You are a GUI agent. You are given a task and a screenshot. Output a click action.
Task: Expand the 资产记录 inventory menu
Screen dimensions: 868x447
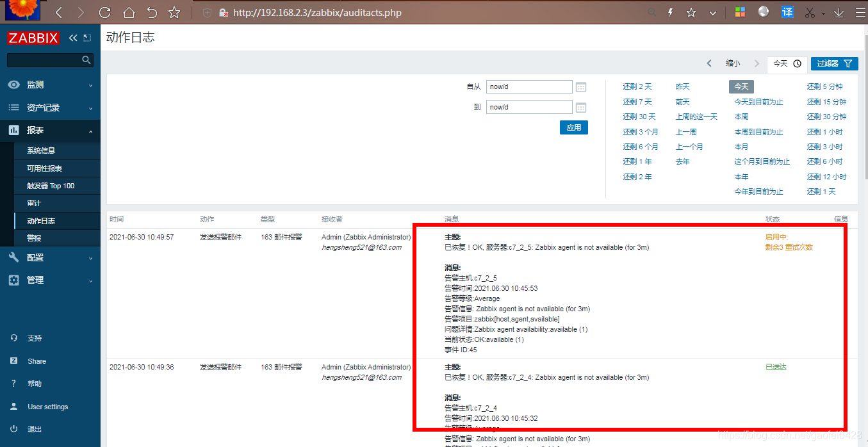(50, 108)
